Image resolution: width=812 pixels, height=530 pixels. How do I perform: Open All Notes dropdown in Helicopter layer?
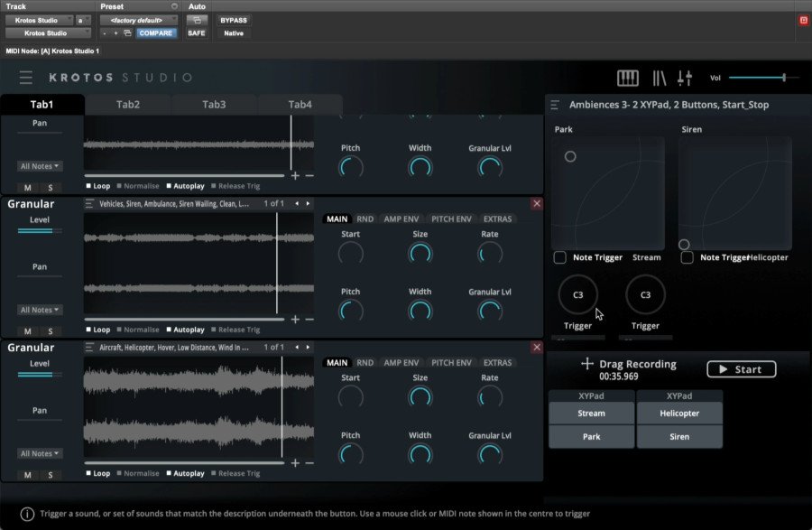(40, 453)
